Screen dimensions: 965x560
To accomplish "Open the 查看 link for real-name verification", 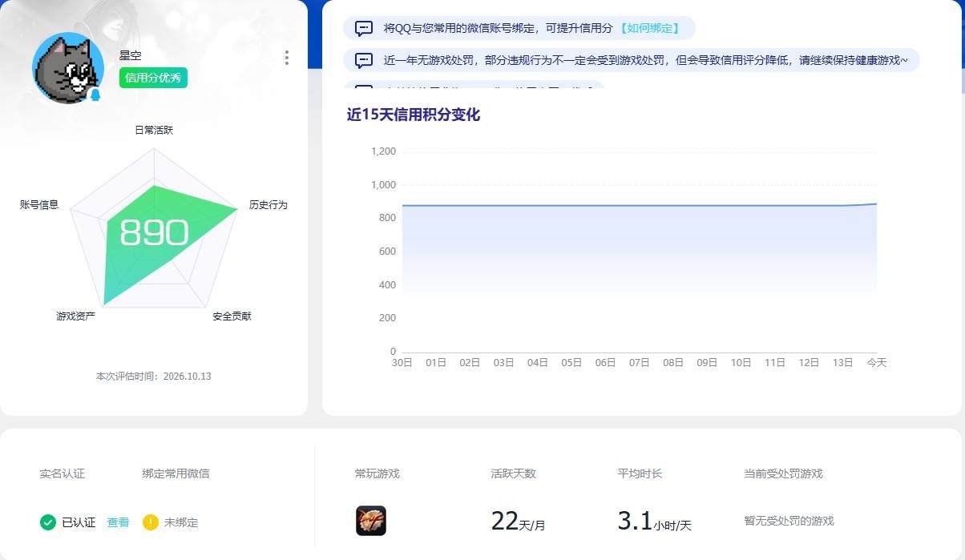I will click(x=118, y=522).
